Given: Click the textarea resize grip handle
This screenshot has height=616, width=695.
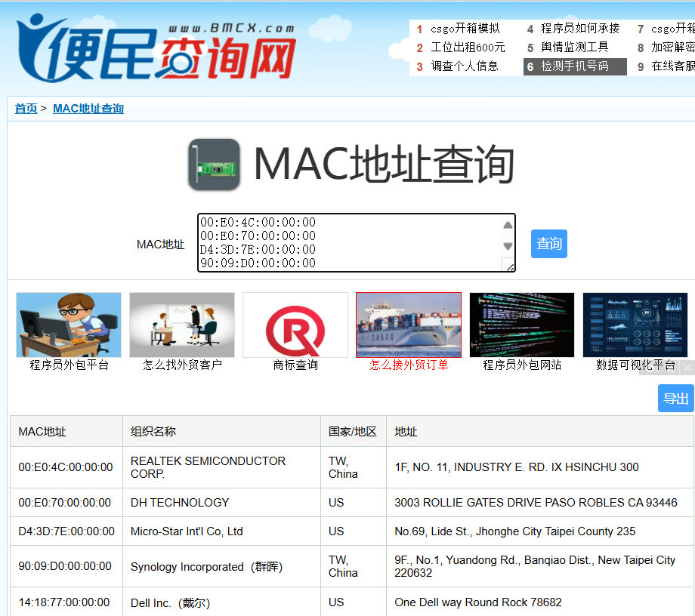Looking at the screenshot, I should [509, 266].
